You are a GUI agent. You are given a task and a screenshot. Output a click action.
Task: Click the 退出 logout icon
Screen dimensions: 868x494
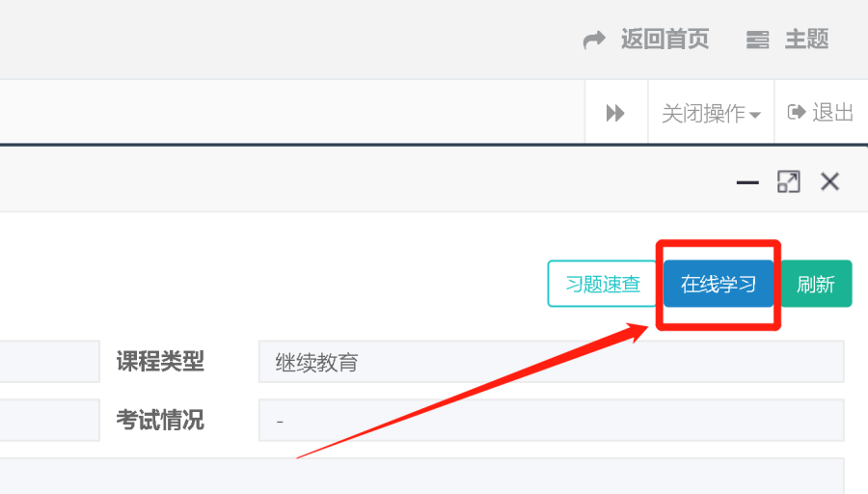click(797, 113)
